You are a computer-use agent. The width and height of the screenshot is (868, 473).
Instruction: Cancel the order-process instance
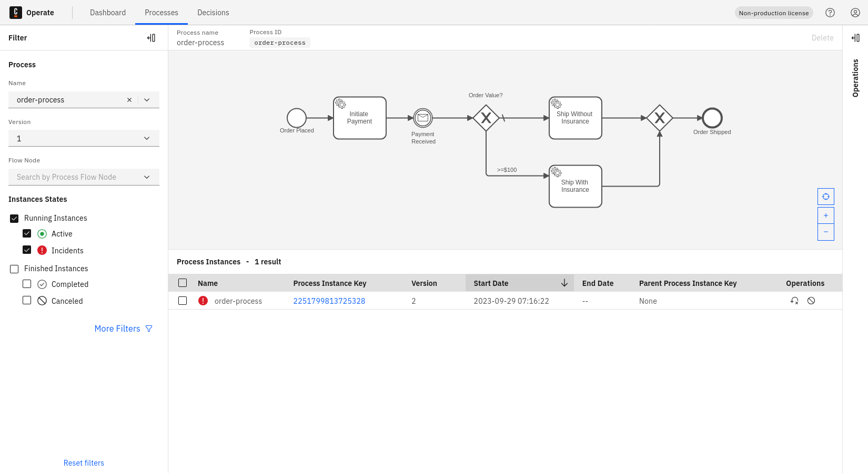[x=811, y=301]
